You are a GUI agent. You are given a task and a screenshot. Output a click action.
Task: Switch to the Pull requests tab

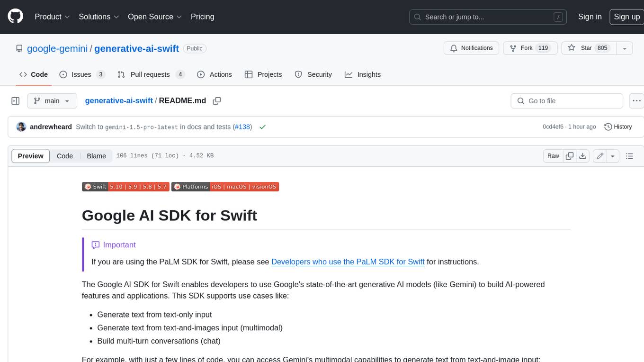pos(151,74)
